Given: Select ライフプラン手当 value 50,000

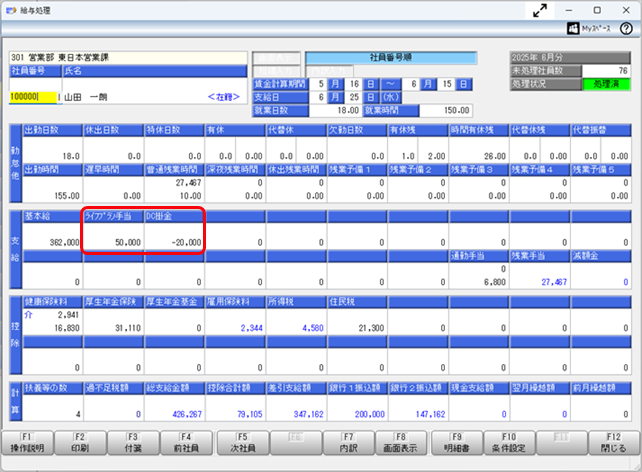Looking at the screenshot, I should pos(128,242).
